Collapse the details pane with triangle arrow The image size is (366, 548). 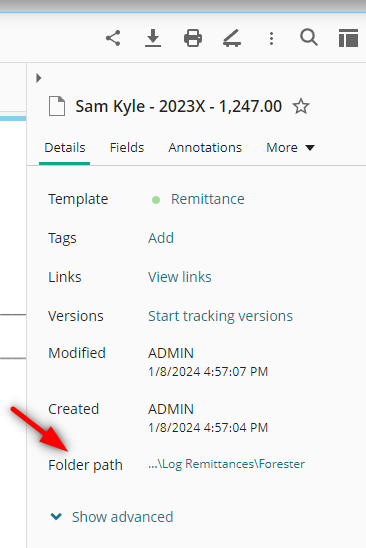point(38,78)
